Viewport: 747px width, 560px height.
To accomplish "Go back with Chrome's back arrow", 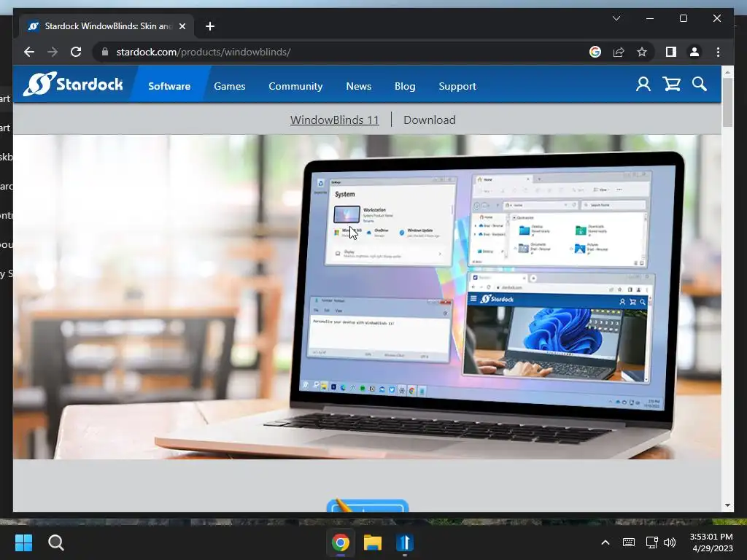I will pyautogui.click(x=29, y=52).
